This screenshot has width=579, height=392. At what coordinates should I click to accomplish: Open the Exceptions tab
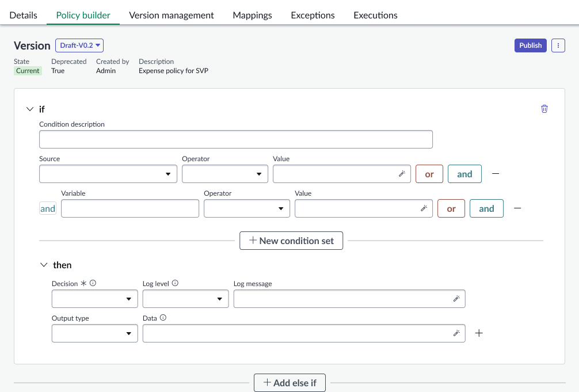point(313,15)
